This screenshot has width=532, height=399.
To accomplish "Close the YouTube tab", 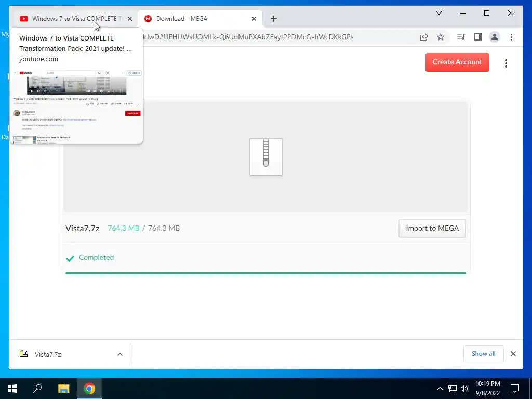I will coord(129,19).
